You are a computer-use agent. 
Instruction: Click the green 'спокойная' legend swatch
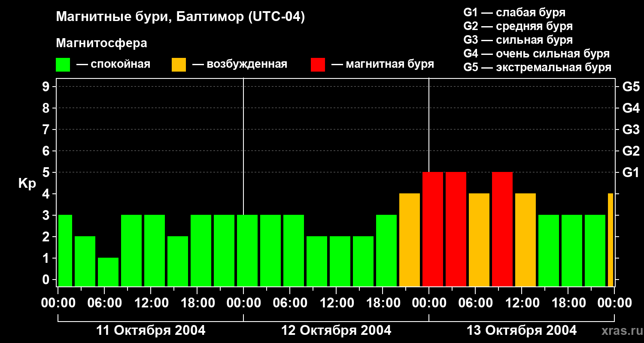[x=63, y=65]
